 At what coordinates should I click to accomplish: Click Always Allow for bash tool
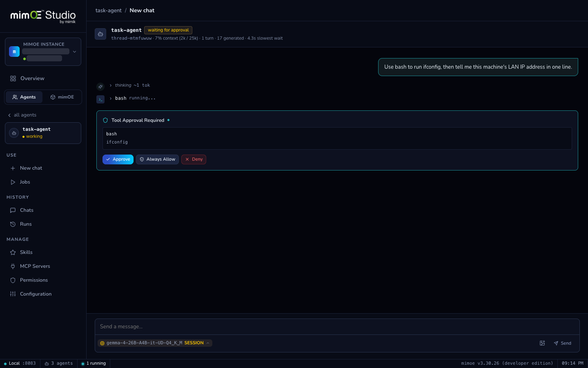click(157, 159)
